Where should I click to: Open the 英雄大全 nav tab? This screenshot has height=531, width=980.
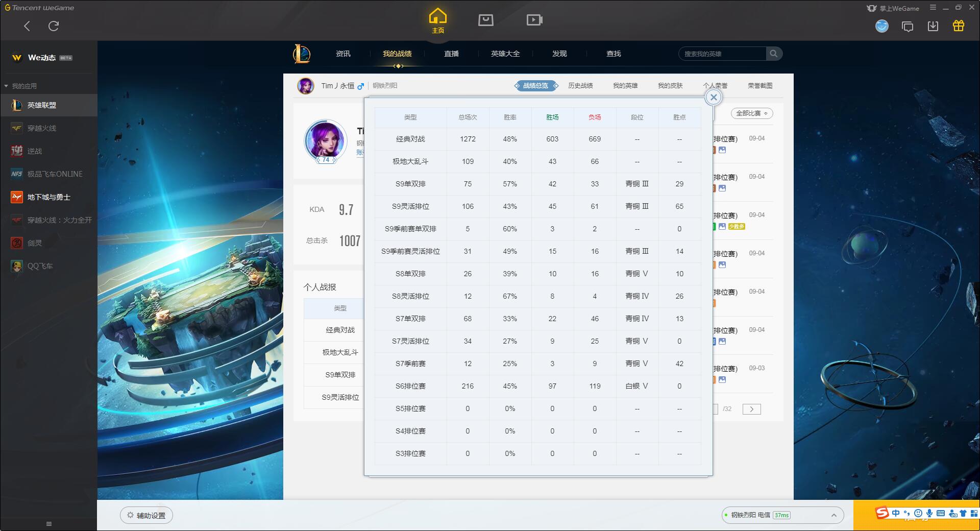point(505,54)
